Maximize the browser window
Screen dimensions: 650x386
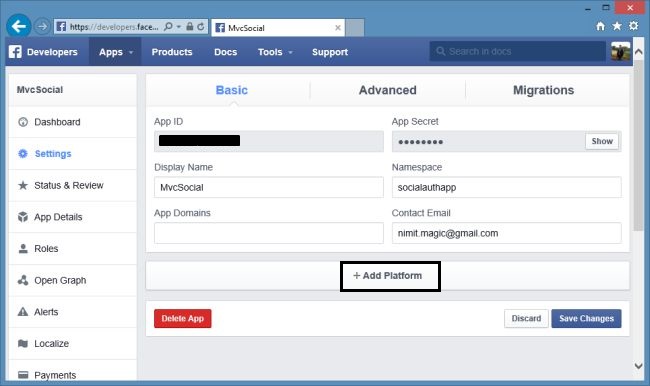606,7
